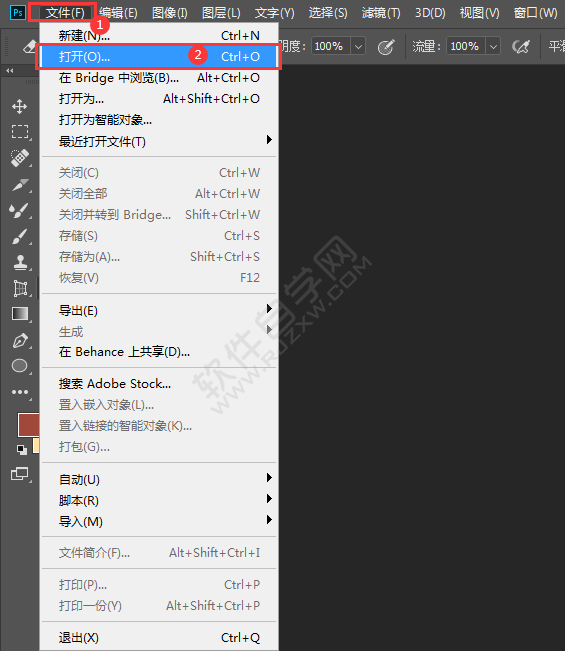
Task: Click the Photoshop Ps logo icon
Action: [x=17, y=12]
